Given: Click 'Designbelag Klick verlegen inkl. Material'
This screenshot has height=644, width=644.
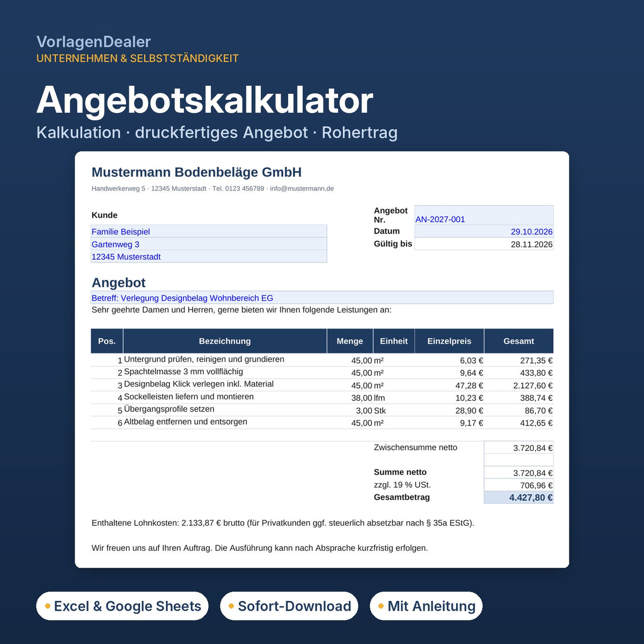Looking at the screenshot, I should pos(199,384).
